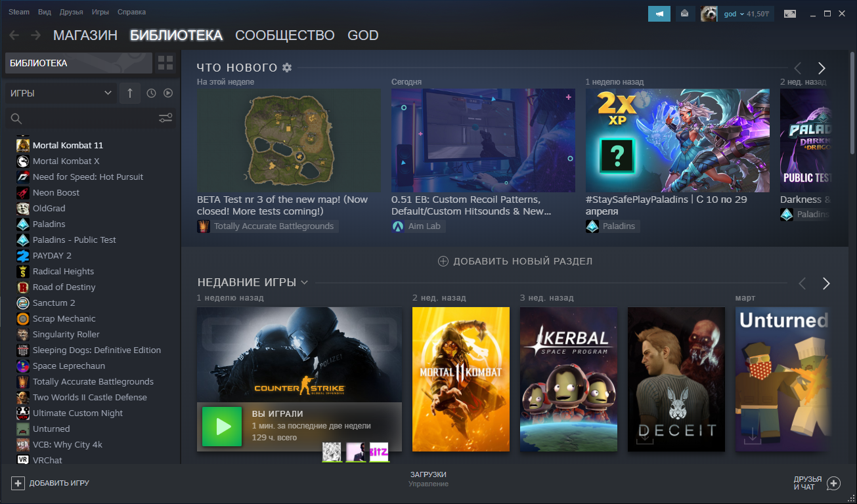This screenshot has width=857, height=504.
Task: Switch library to grid collections view icon
Action: [x=165, y=63]
